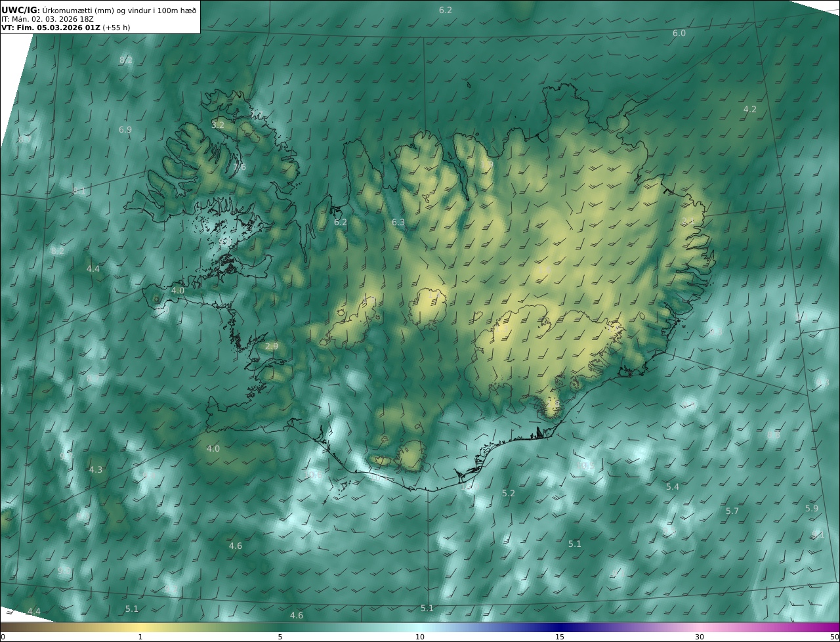Select the 5.9 value on the map
Screen dimensions: 840x642
[x=812, y=508]
